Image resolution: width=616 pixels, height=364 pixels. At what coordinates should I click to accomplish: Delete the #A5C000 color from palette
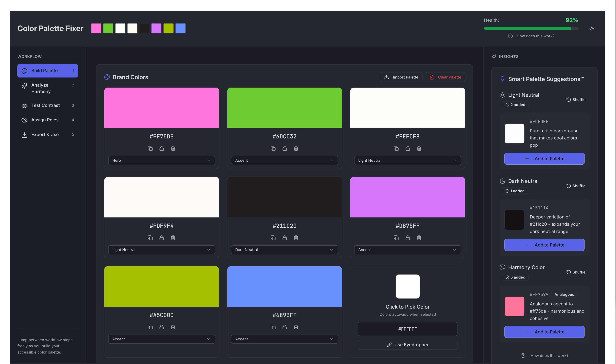(x=173, y=327)
